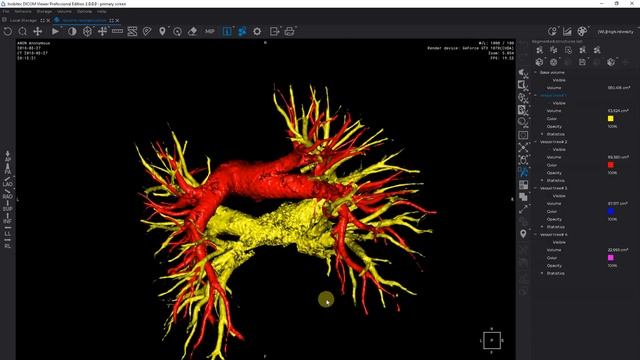This screenshot has width=640, height=360.
Task: Select the eraser tool
Action: pos(193,31)
